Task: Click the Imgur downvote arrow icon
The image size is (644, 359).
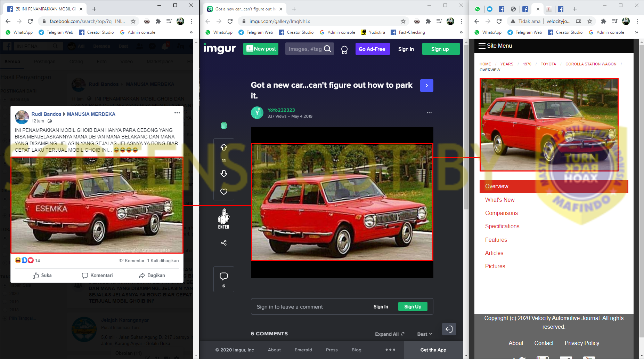Action: coord(224,173)
